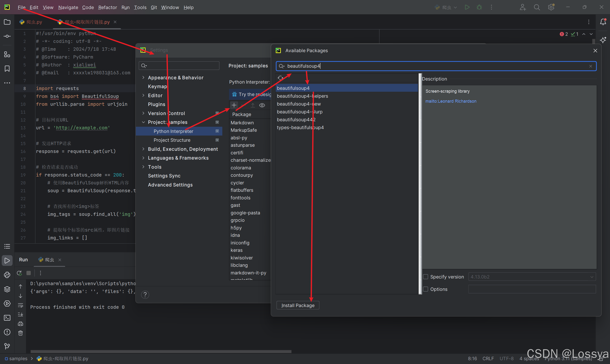Switch to the 爬虫.py editor tab
The width and height of the screenshot is (610, 364).
pos(31,22)
